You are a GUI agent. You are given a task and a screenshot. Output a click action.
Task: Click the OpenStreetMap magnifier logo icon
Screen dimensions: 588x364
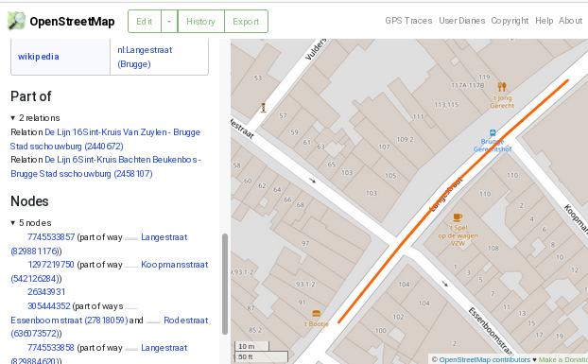click(16, 21)
